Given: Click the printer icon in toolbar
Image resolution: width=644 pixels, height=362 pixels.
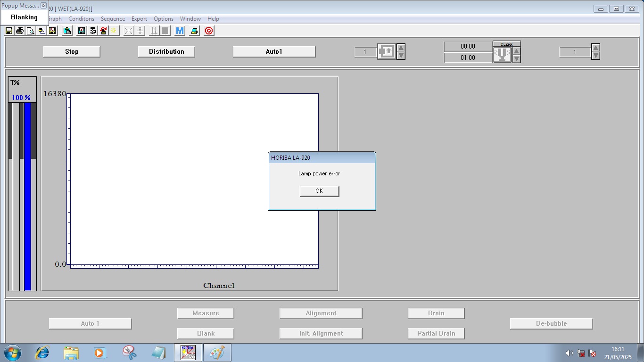Looking at the screenshot, I should 19,31.
